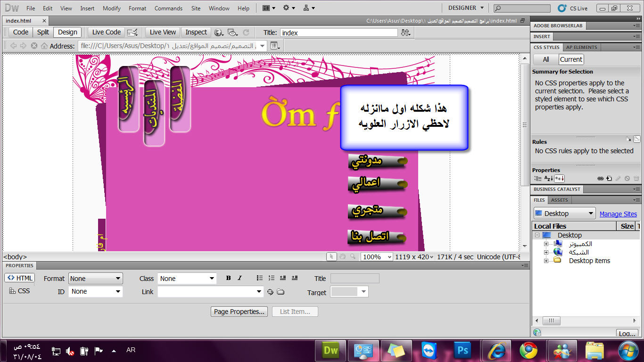This screenshot has height=362, width=644.
Task: Toggle the Live View button
Action: (163, 32)
